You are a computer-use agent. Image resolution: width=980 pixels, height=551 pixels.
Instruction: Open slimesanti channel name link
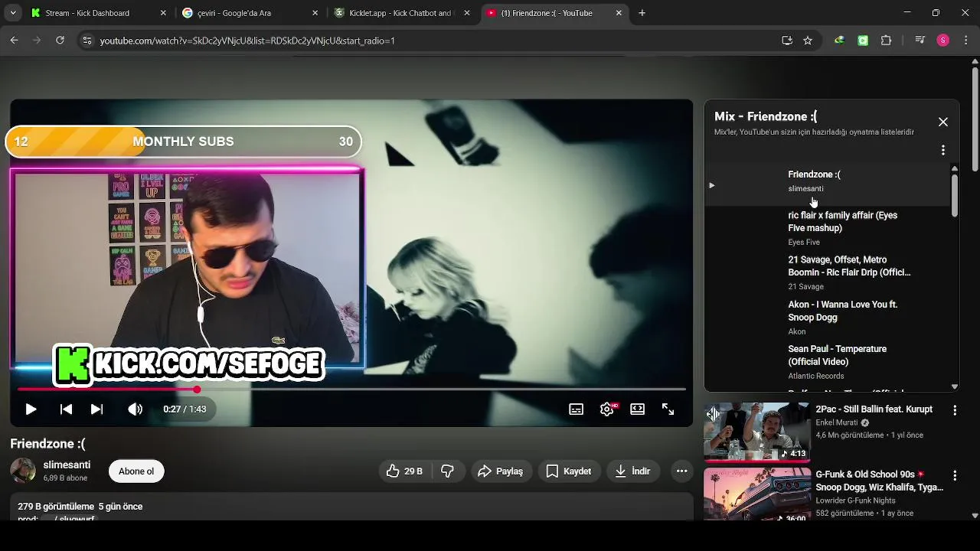click(x=67, y=465)
